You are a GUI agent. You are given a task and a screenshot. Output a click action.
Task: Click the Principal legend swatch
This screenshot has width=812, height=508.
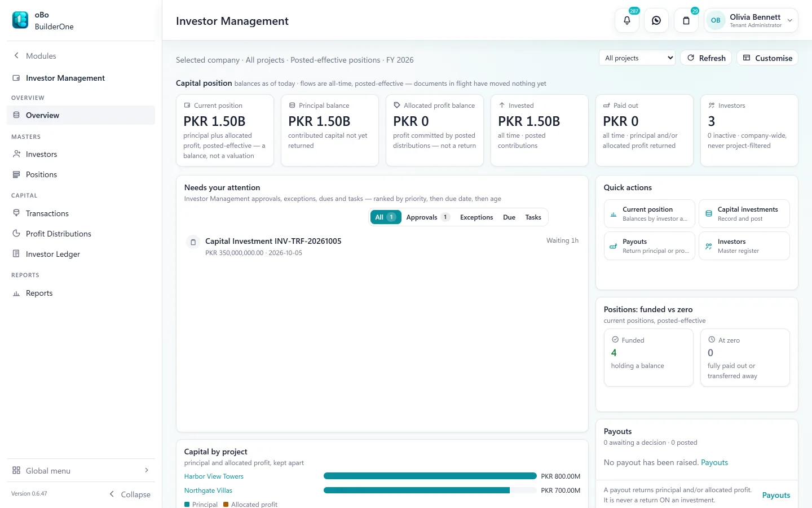click(187, 504)
